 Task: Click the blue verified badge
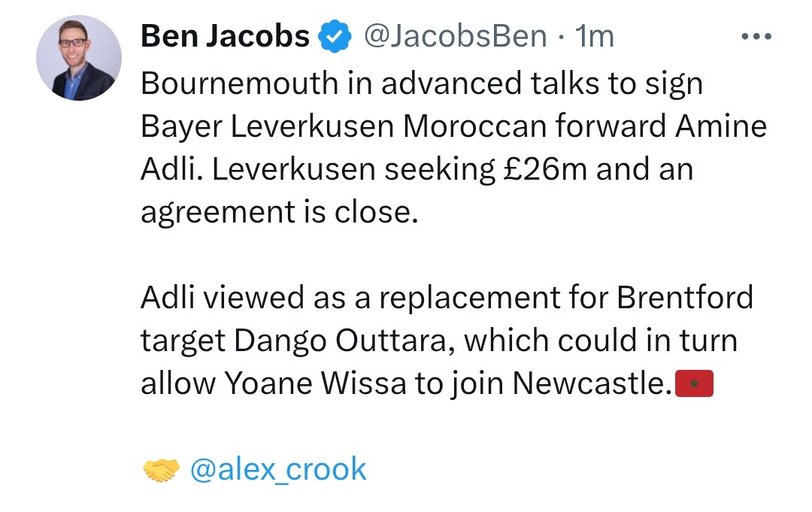point(335,36)
